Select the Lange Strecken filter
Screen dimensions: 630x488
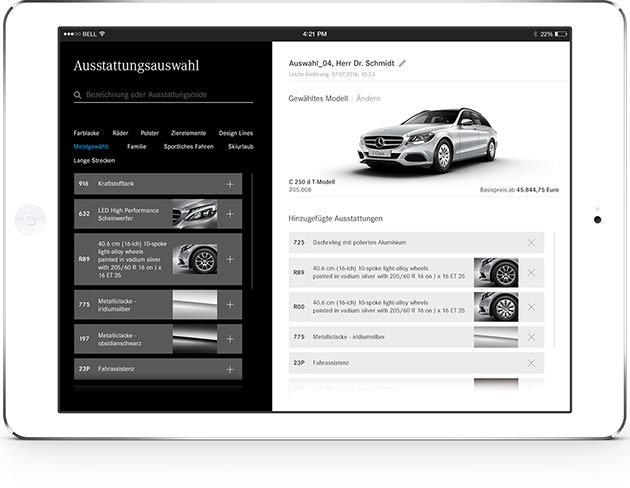94,160
